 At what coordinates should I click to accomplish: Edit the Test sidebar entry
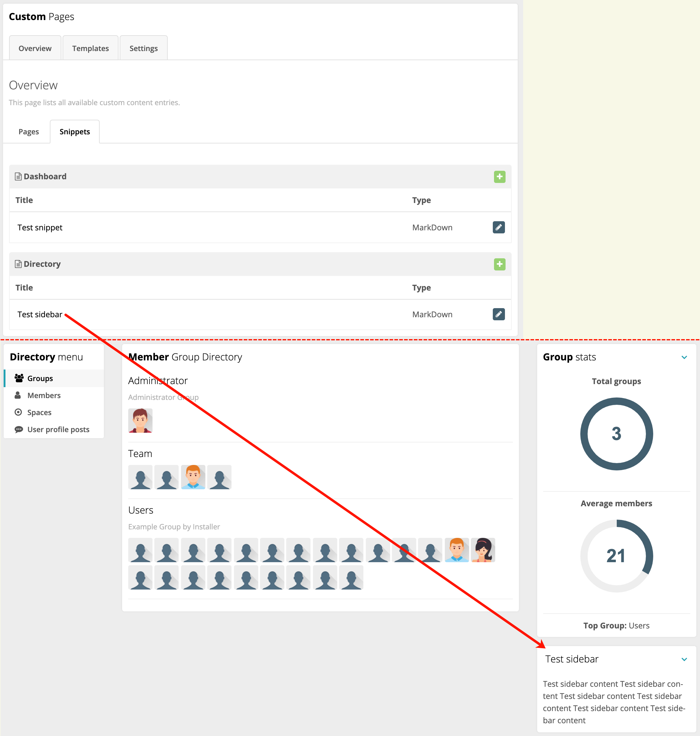click(499, 314)
